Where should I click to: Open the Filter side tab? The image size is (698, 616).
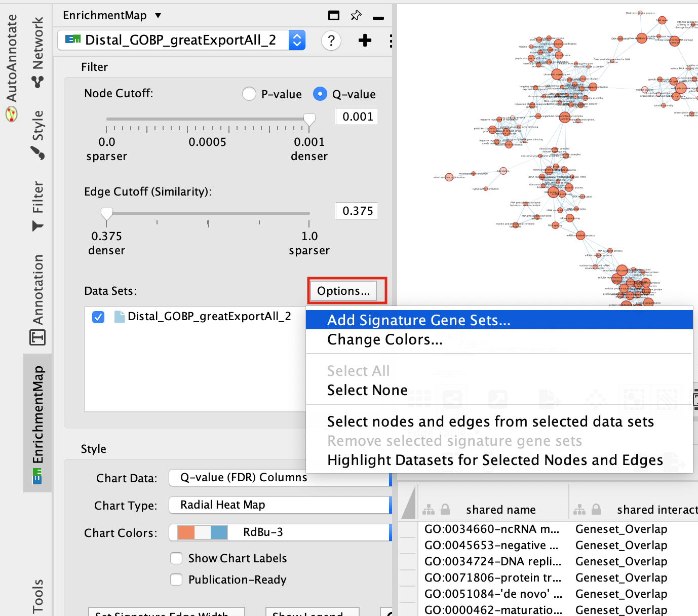click(x=38, y=206)
